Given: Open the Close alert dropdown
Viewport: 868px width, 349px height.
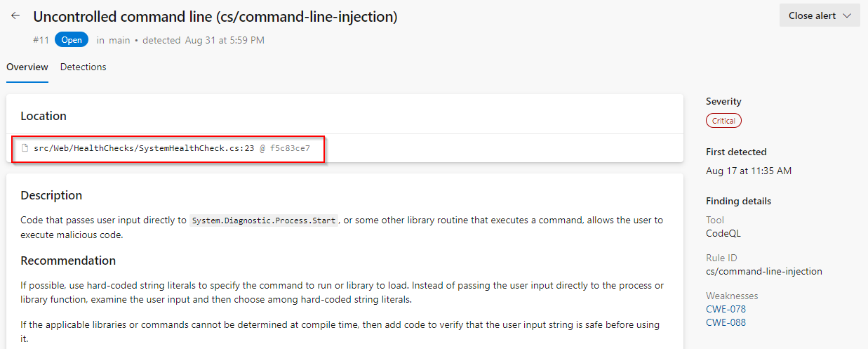Looking at the screenshot, I should click(x=820, y=15).
